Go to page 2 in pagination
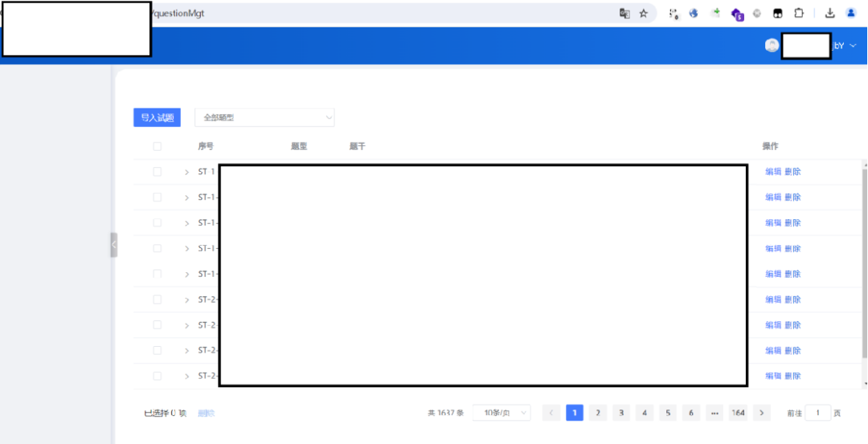 pyautogui.click(x=597, y=413)
